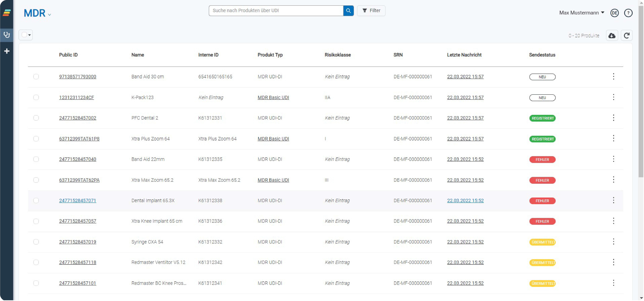This screenshot has width=644, height=301.
Task: Open last message for Band Aid 30 cm
Action: (465, 76)
